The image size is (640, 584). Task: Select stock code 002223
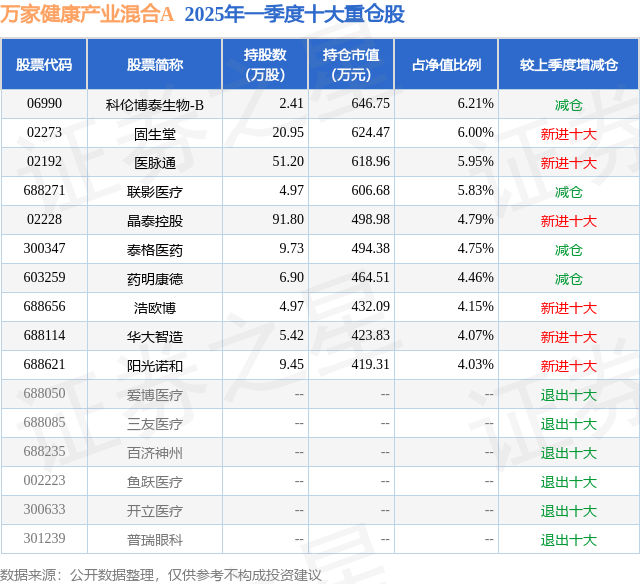pyautogui.click(x=44, y=480)
